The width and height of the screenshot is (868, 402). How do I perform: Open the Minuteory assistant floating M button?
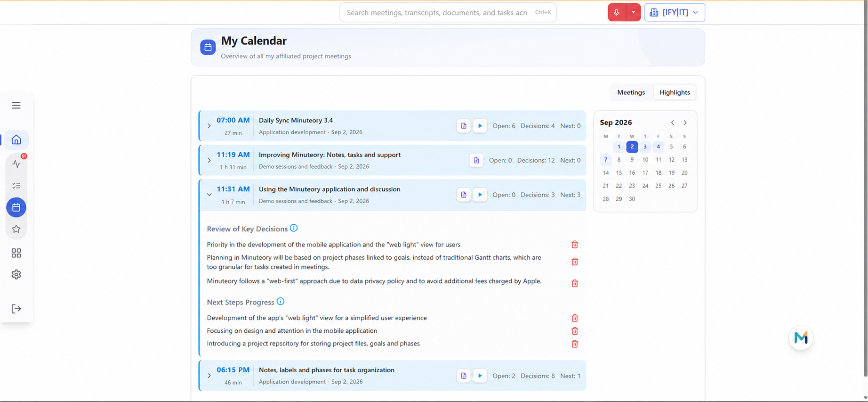pyautogui.click(x=801, y=338)
